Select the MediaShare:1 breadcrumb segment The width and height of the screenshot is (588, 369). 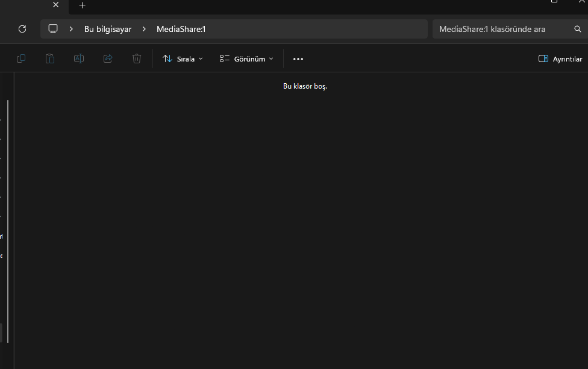[x=181, y=30]
